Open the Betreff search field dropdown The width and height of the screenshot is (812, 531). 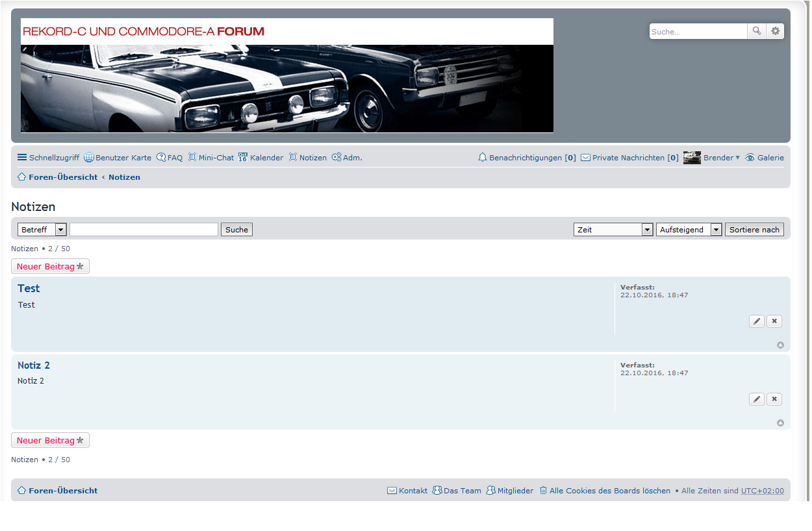coord(42,230)
